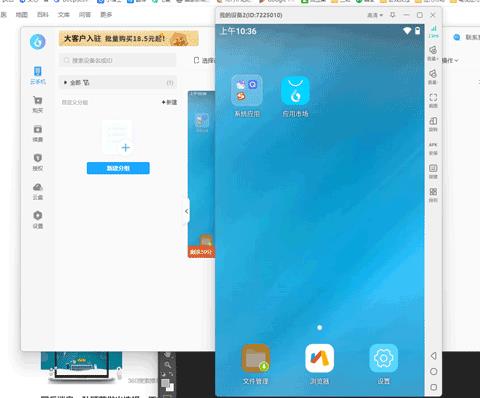Click the 更多 item in the browser nav

[106, 15]
